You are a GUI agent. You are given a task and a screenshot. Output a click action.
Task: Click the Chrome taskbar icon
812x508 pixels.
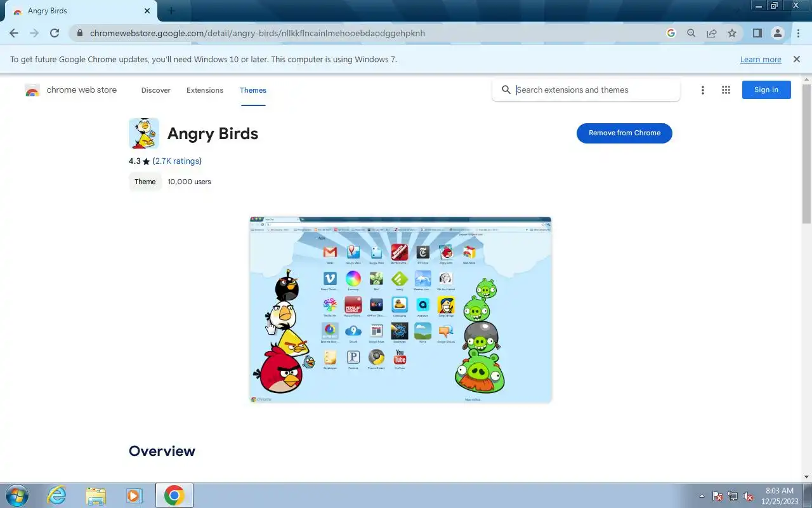click(x=174, y=495)
